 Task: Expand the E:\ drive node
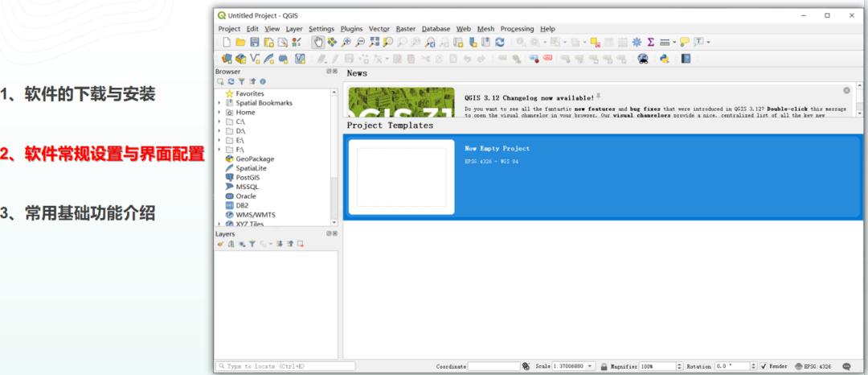point(219,140)
